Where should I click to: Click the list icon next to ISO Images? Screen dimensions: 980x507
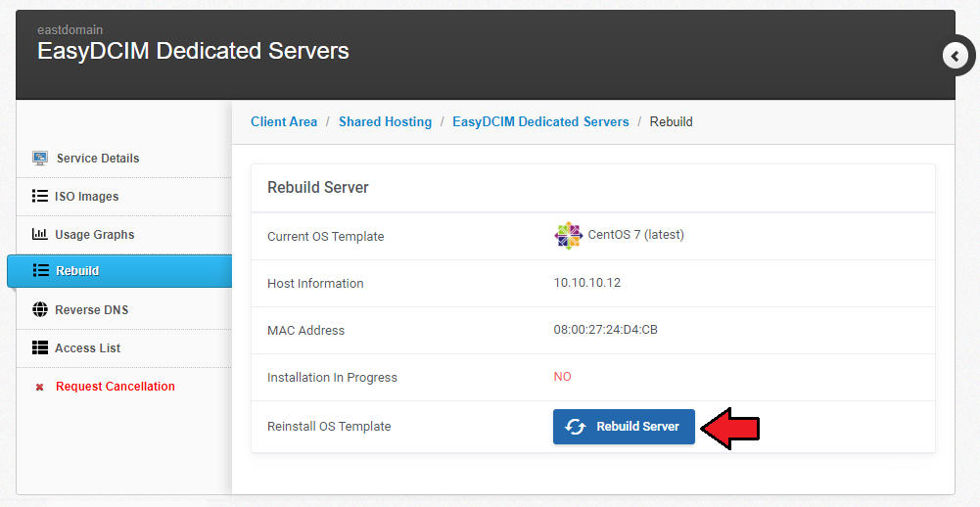(40, 197)
